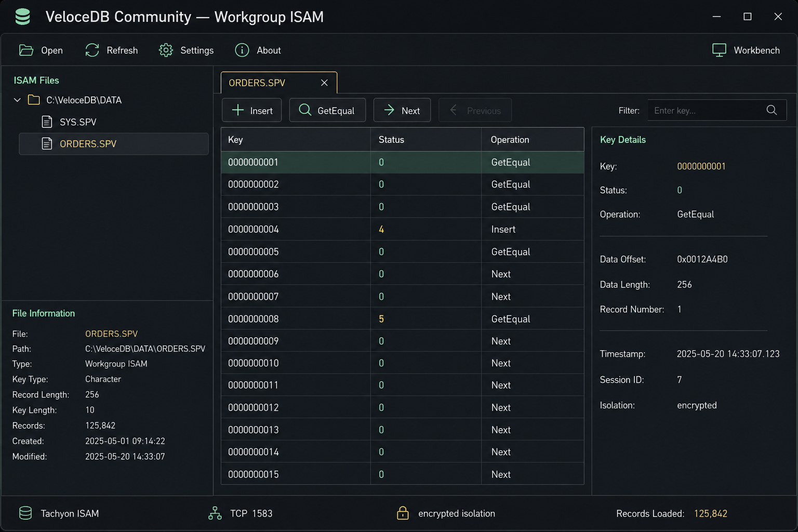Click the search icon in the Filter box
798x532 pixels.
[x=772, y=110]
